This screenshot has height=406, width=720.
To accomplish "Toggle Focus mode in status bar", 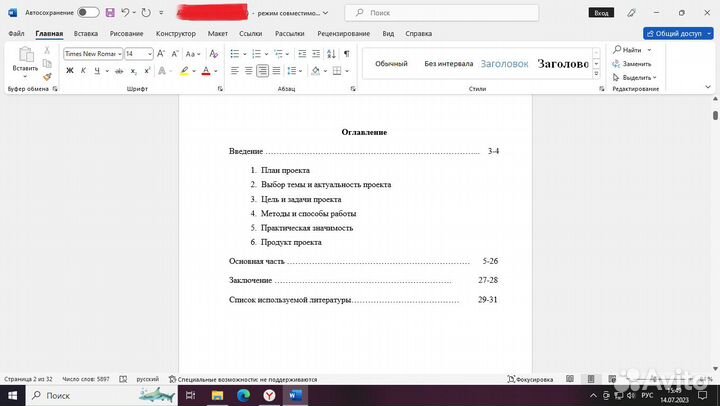I will (530, 379).
